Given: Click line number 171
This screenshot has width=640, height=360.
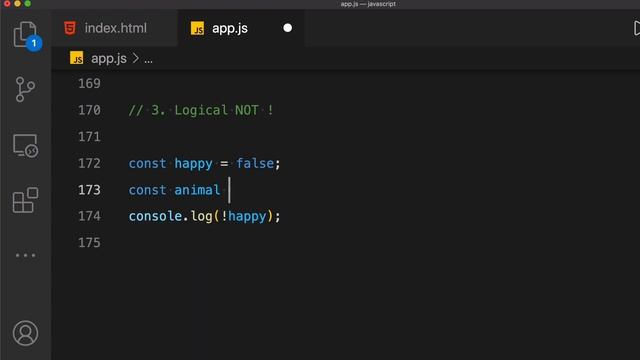Looking at the screenshot, I should (x=89, y=137).
